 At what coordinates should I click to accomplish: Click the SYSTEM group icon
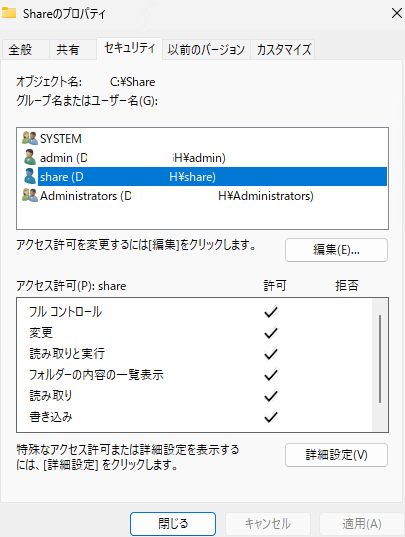tap(30, 138)
